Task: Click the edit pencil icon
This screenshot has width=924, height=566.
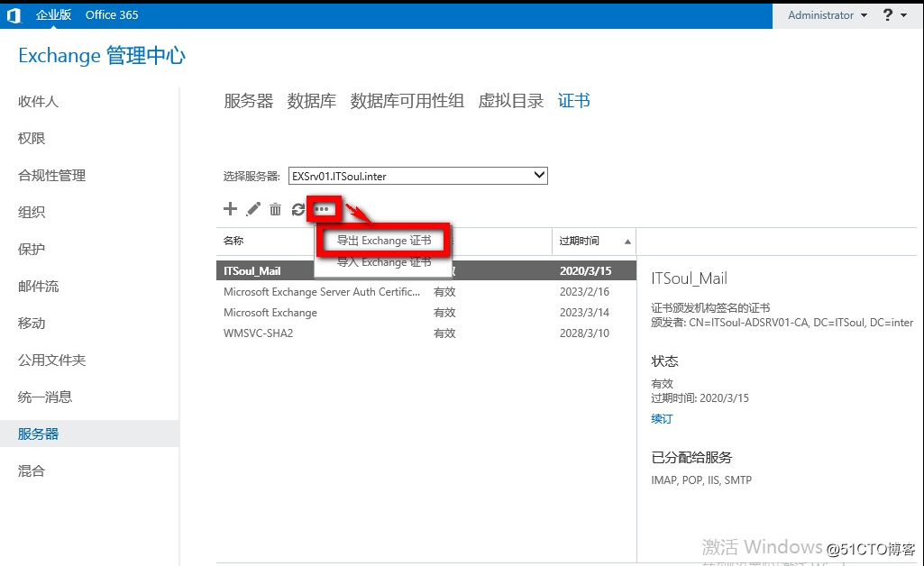Action: pyautogui.click(x=253, y=209)
